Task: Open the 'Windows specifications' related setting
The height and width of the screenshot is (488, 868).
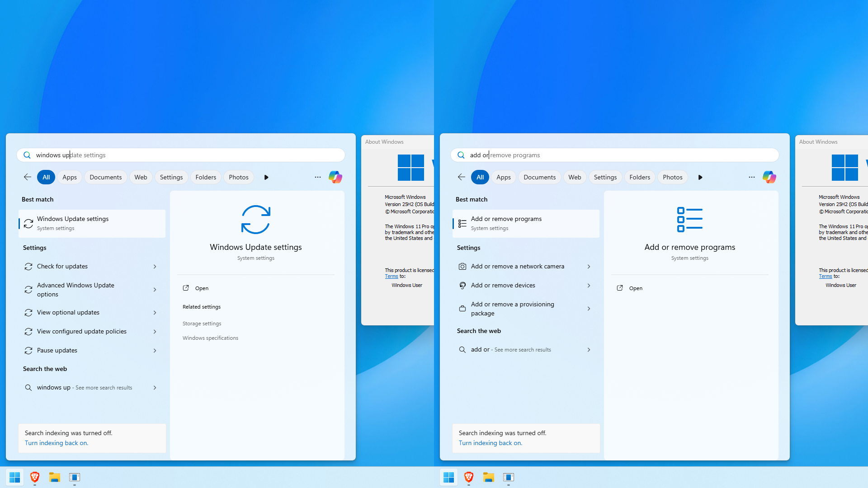Action: click(x=210, y=338)
